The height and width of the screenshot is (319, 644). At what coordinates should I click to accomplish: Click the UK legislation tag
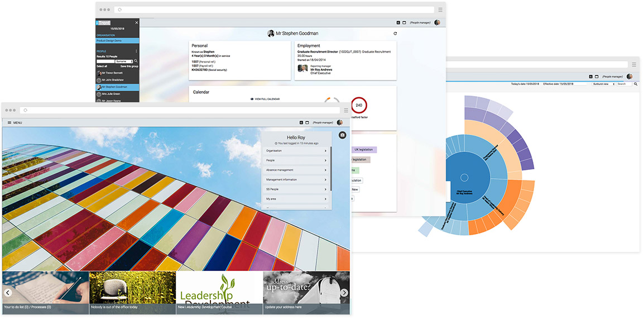click(363, 150)
